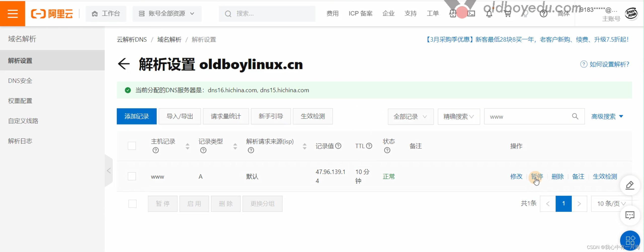Click the back arrow beside 解析设置 title
The width and height of the screenshot is (644, 252).
(124, 64)
